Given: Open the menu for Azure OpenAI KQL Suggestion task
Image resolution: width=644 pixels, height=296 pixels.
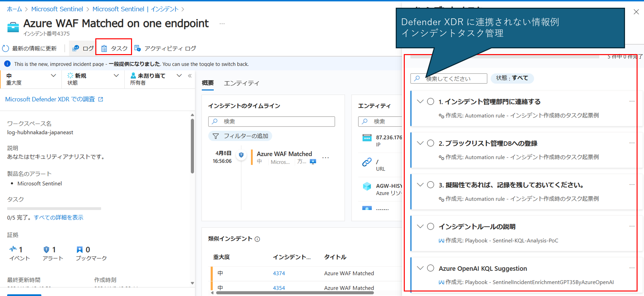Looking at the screenshot, I should (632, 268).
